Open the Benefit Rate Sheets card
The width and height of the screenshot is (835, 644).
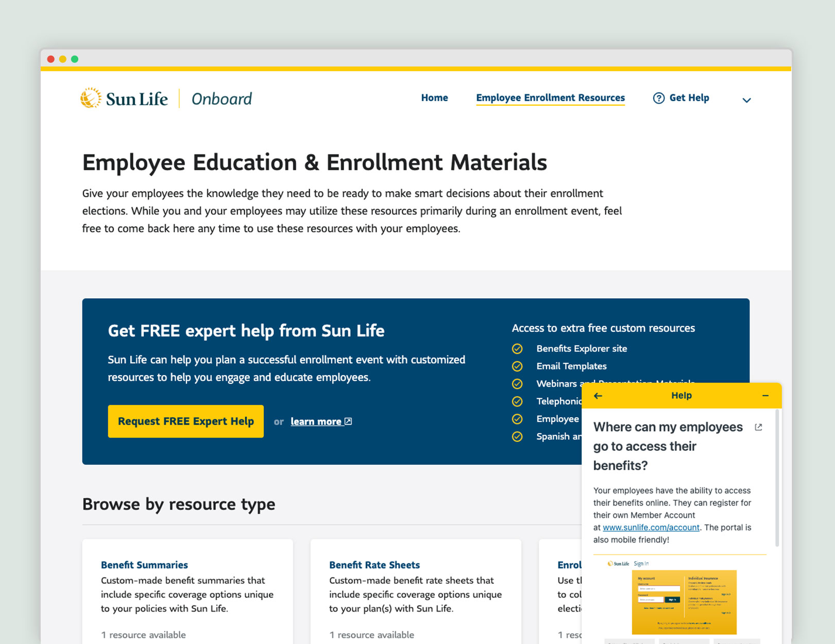click(x=416, y=591)
